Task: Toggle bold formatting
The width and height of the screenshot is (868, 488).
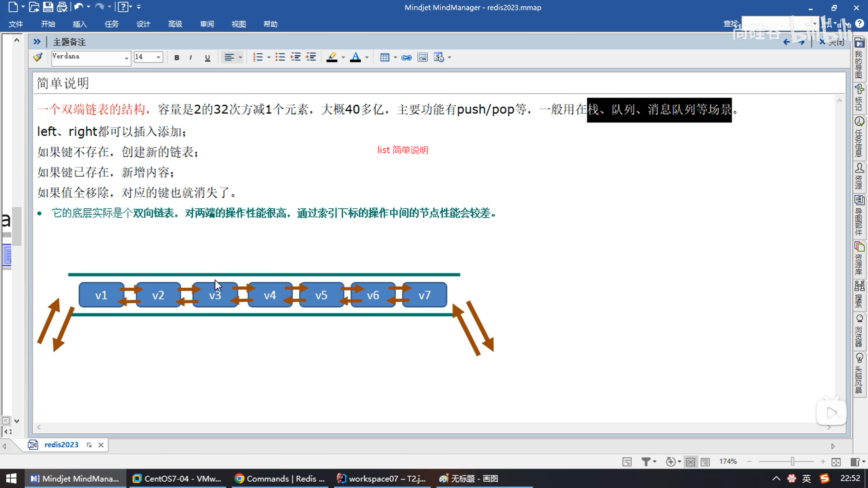Action: tap(177, 57)
